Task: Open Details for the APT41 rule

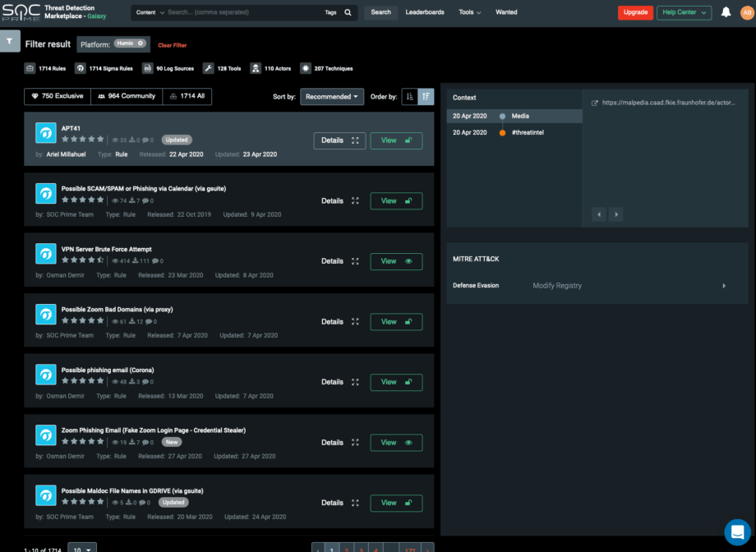Action: point(339,140)
